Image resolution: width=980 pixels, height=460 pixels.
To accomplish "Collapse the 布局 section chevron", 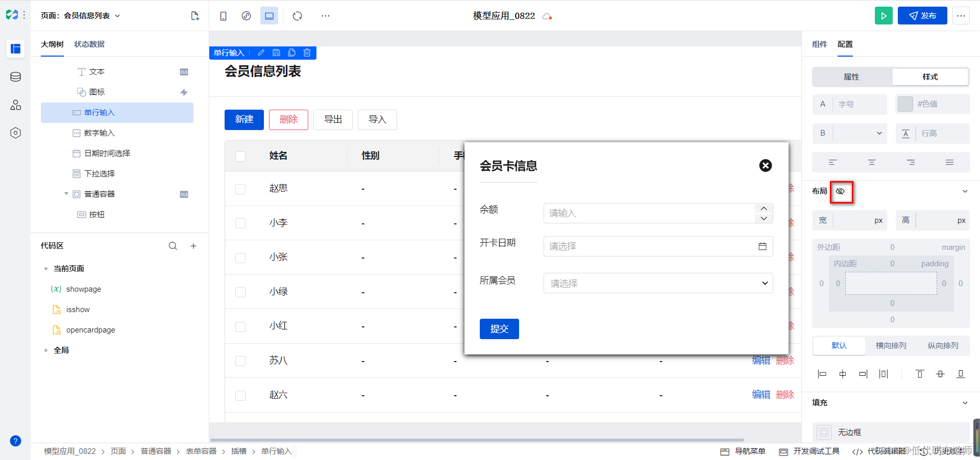I will 965,191.
